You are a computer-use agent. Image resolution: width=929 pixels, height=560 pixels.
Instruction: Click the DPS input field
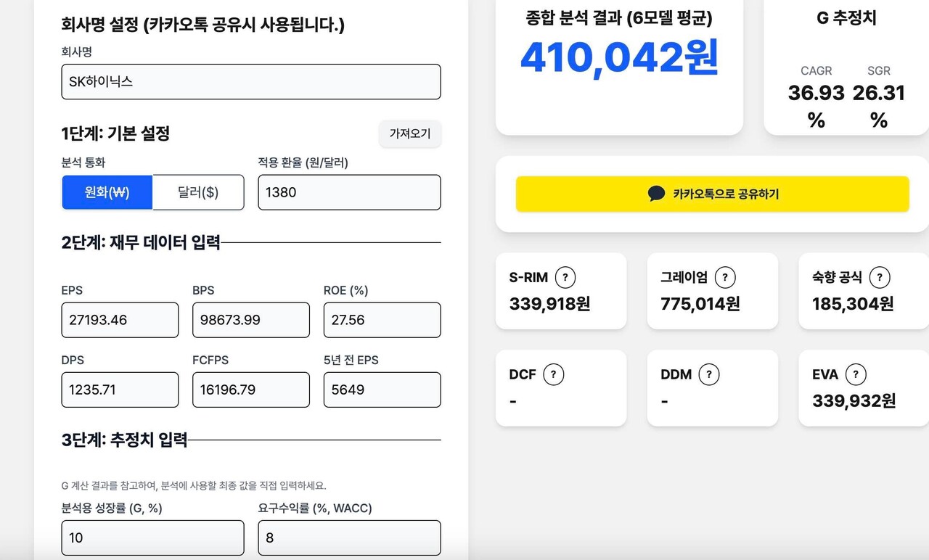pyautogui.click(x=120, y=390)
